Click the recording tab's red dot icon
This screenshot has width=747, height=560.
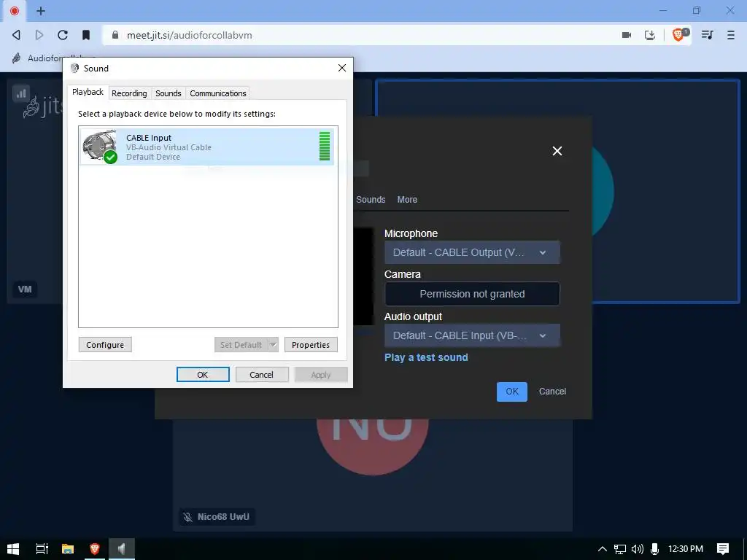pos(15,10)
